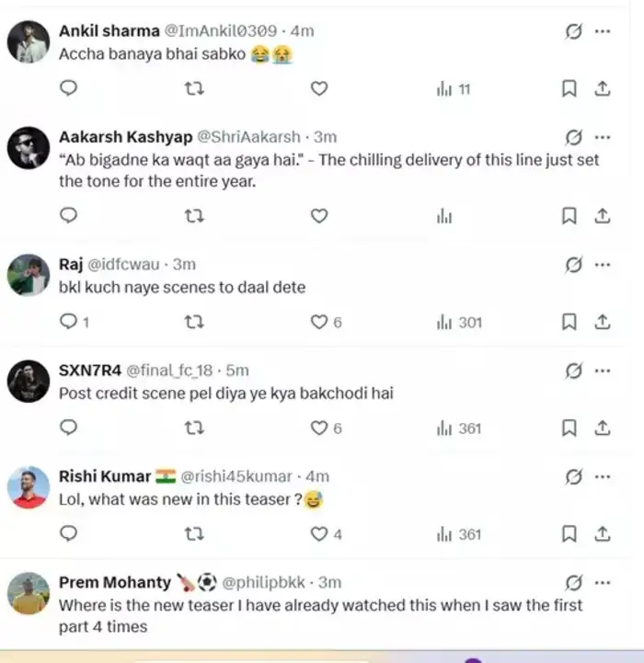Screen dimensions: 644x663
Task: Reply to Ankil sharma's tweet
Action: click(x=68, y=88)
